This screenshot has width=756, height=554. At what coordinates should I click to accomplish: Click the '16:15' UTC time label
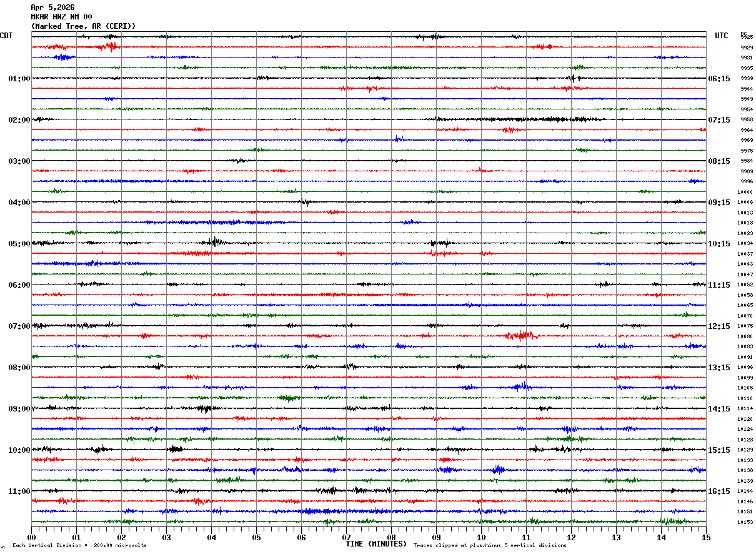(x=719, y=491)
